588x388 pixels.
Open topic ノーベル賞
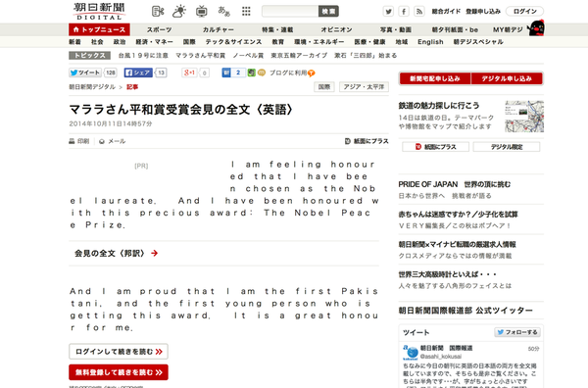pos(248,56)
